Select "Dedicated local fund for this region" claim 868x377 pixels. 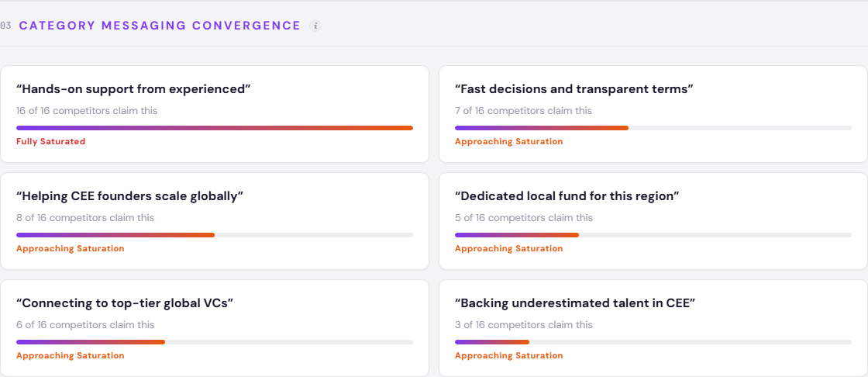click(567, 196)
